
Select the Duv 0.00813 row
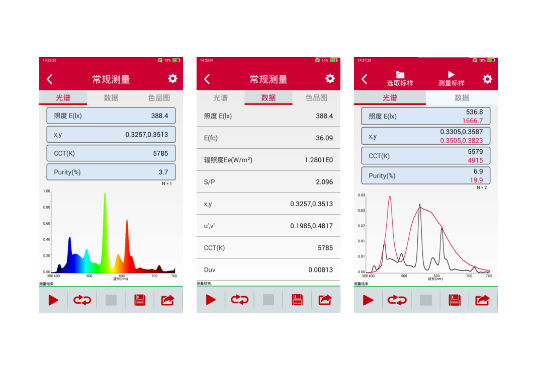[x=268, y=269]
